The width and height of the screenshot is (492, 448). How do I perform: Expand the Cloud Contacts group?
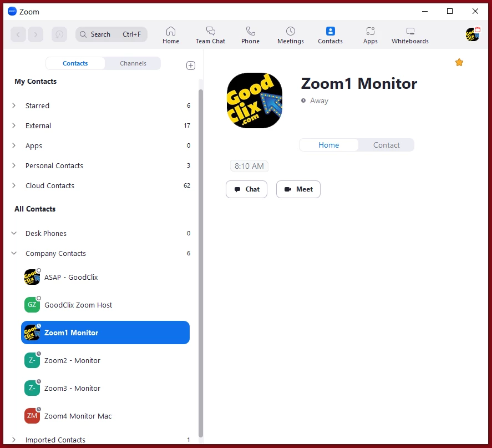click(14, 185)
